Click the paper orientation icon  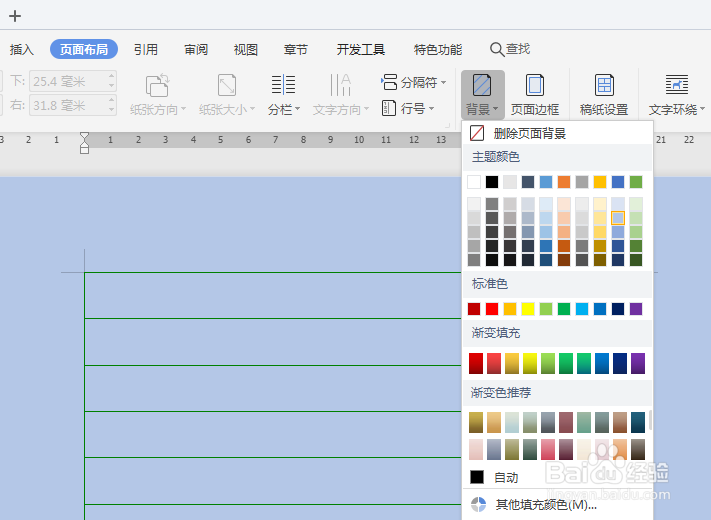coord(157,85)
